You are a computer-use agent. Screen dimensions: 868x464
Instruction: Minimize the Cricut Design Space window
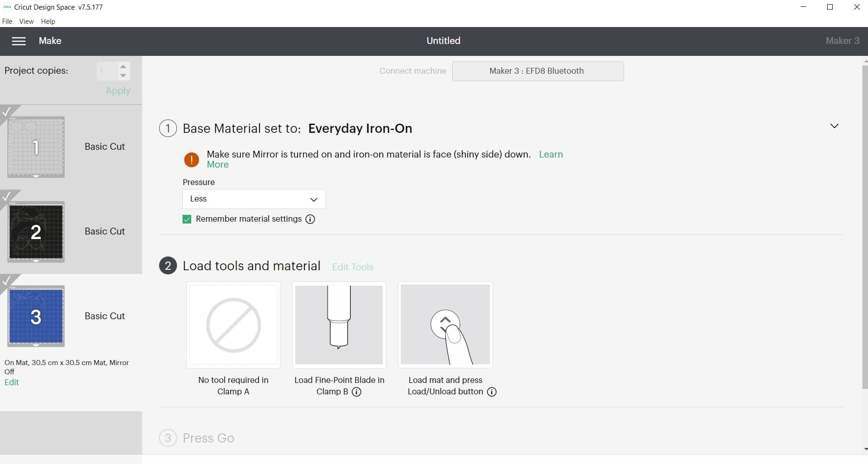click(803, 7)
